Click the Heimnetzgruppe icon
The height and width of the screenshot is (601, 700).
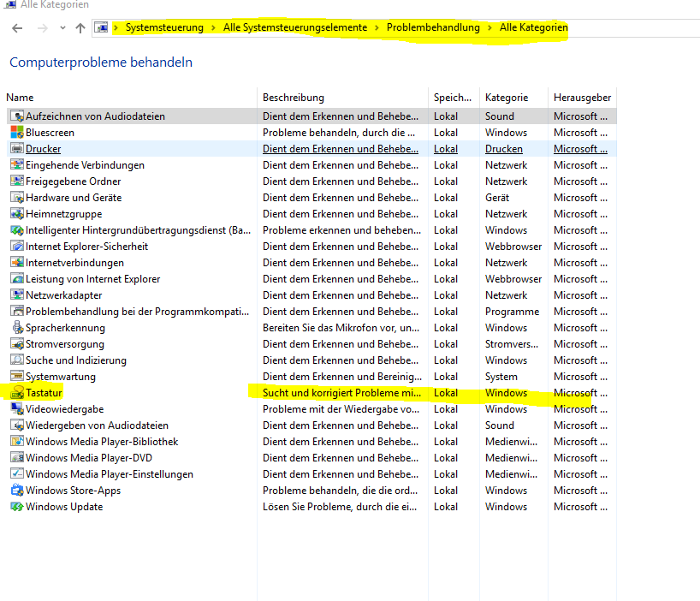[17, 213]
